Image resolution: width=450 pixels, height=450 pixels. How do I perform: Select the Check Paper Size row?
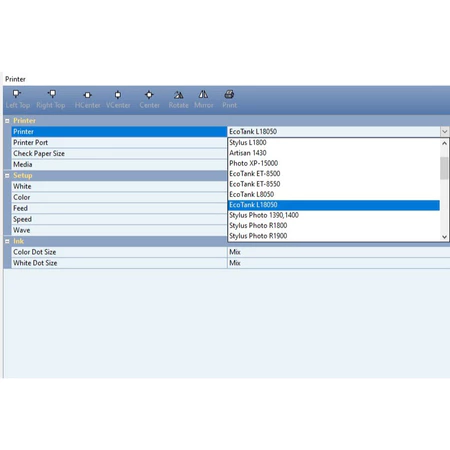119,154
